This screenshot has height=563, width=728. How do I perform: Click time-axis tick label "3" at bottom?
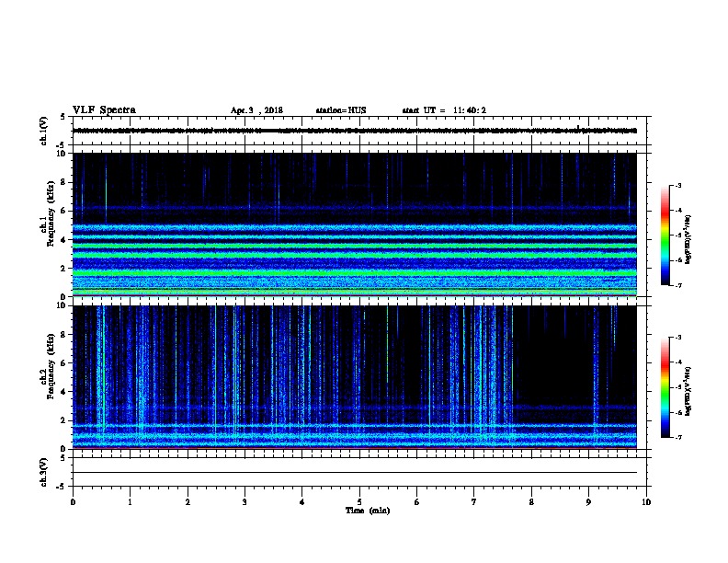[245, 502]
